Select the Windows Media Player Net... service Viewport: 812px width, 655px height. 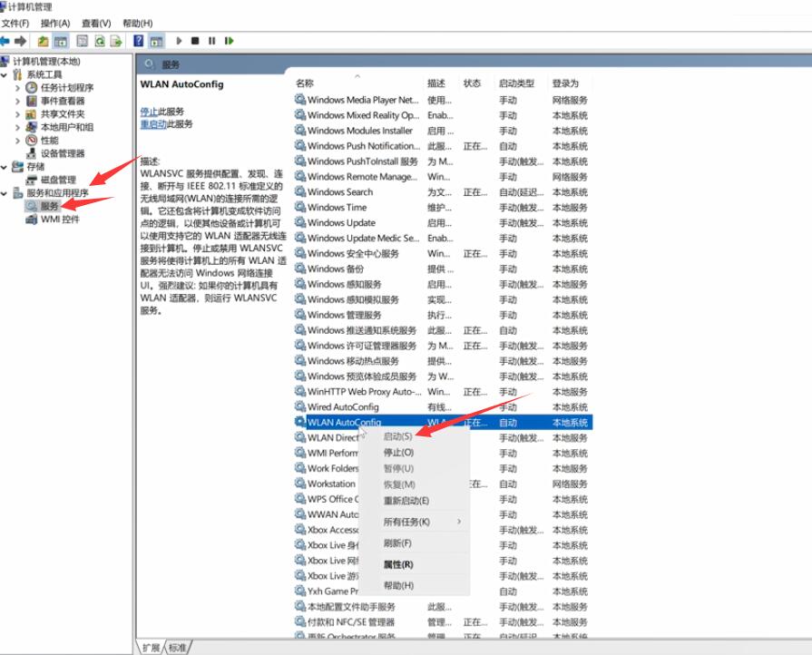click(443, 100)
